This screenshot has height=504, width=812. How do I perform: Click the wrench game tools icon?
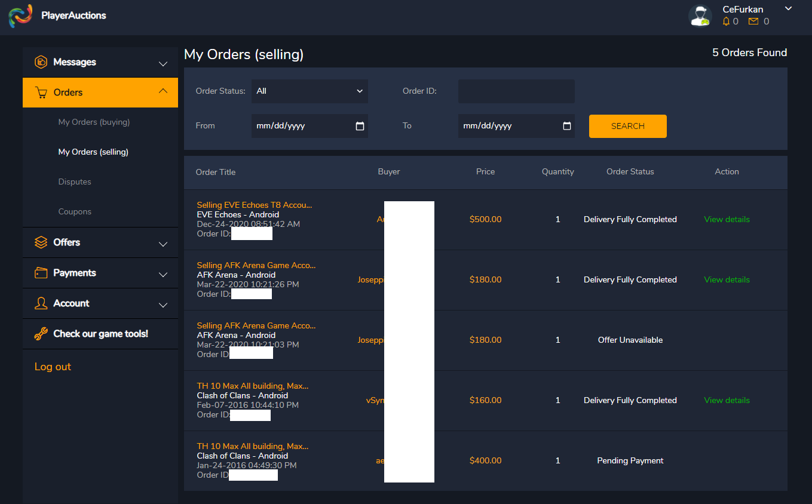41,334
